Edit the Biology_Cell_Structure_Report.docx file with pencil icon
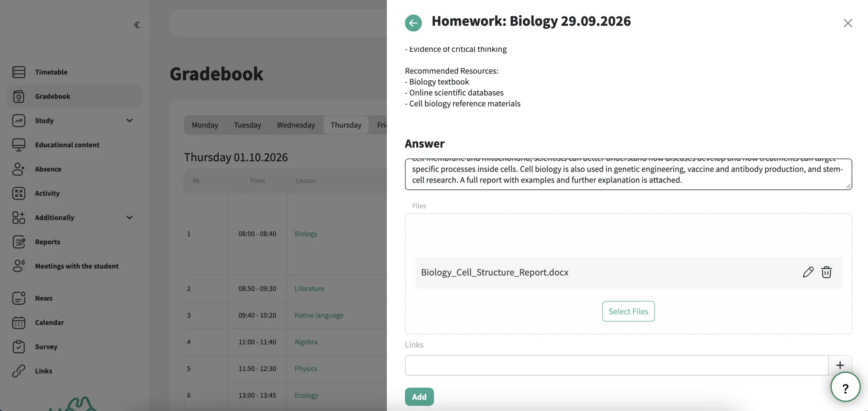This screenshot has height=411, width=868. coord(808,272)
